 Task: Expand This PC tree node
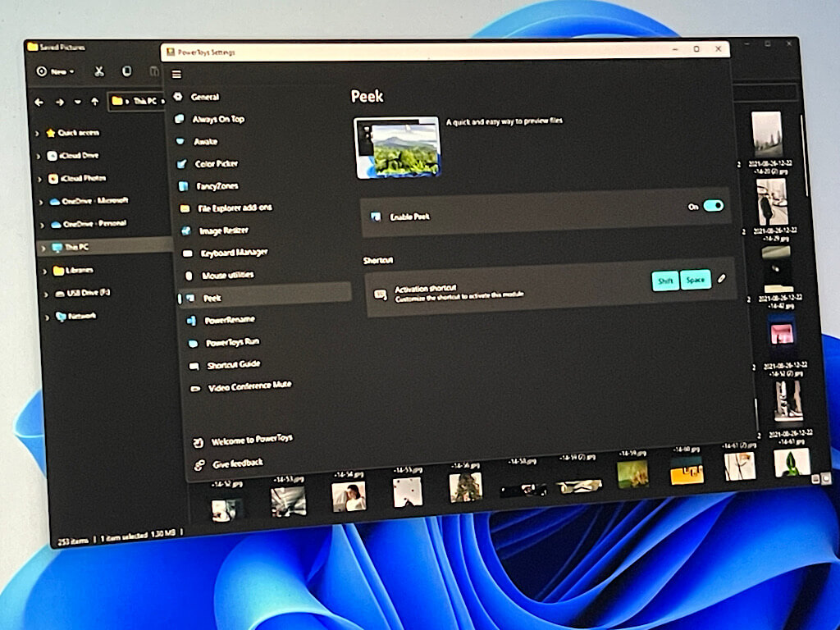tap(44, 248)
